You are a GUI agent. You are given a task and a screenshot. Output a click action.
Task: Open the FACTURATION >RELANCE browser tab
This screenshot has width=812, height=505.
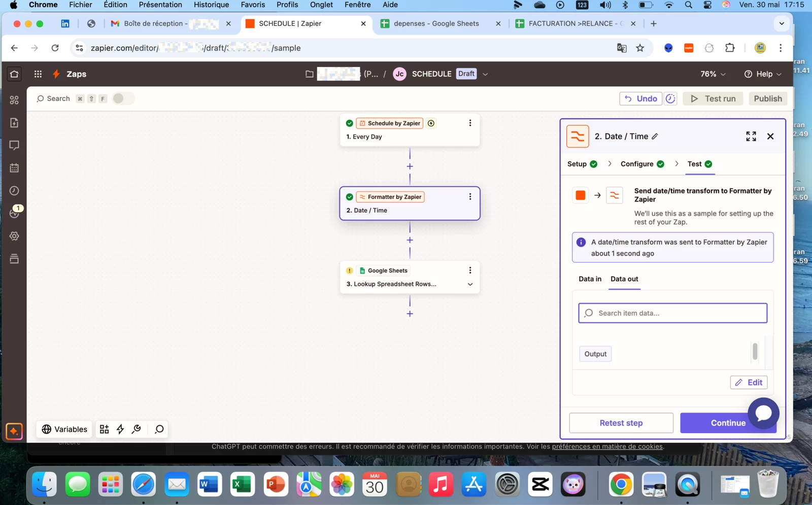click(x=576, y=23)
